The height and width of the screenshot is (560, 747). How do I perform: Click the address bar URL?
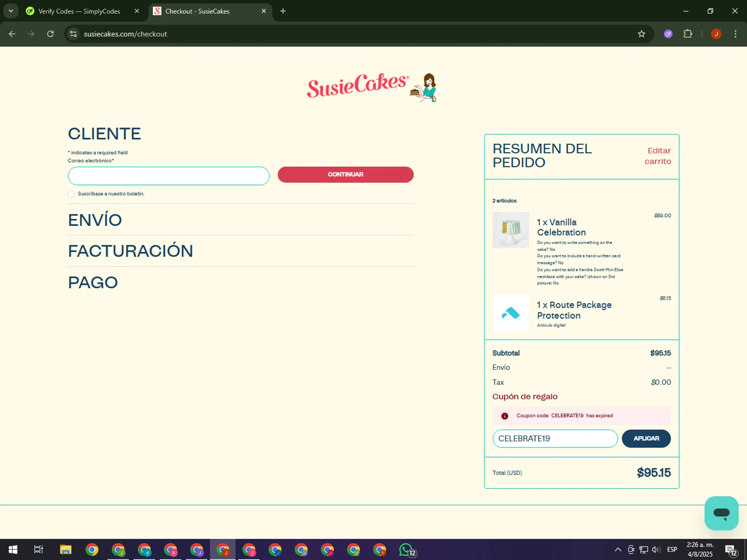click(125, 34)
